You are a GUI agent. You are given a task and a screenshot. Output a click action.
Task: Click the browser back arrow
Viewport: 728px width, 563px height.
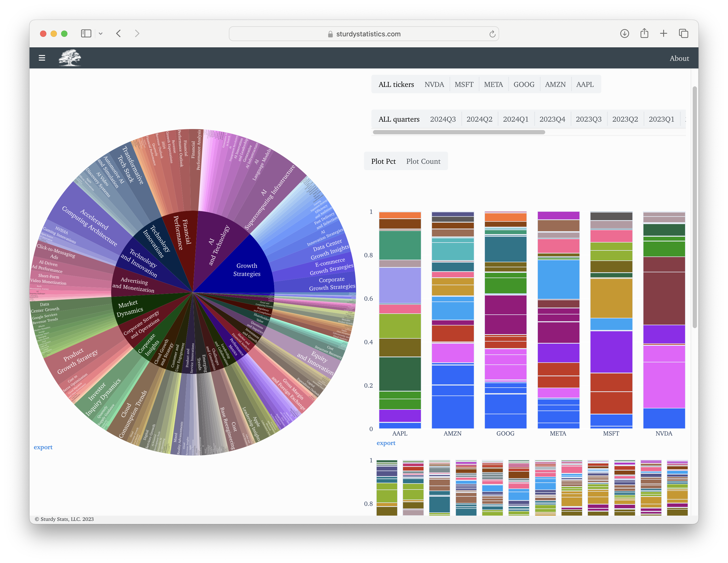point(118,33)
